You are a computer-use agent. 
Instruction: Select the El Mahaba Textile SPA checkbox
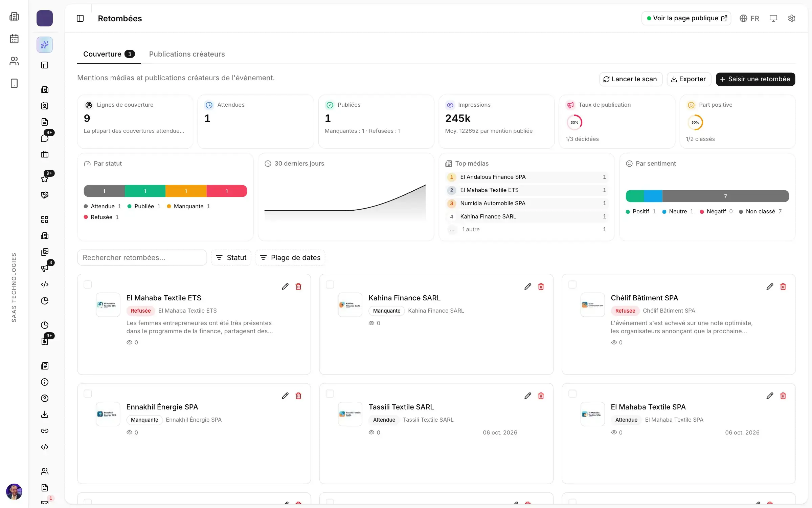[572, 394]
